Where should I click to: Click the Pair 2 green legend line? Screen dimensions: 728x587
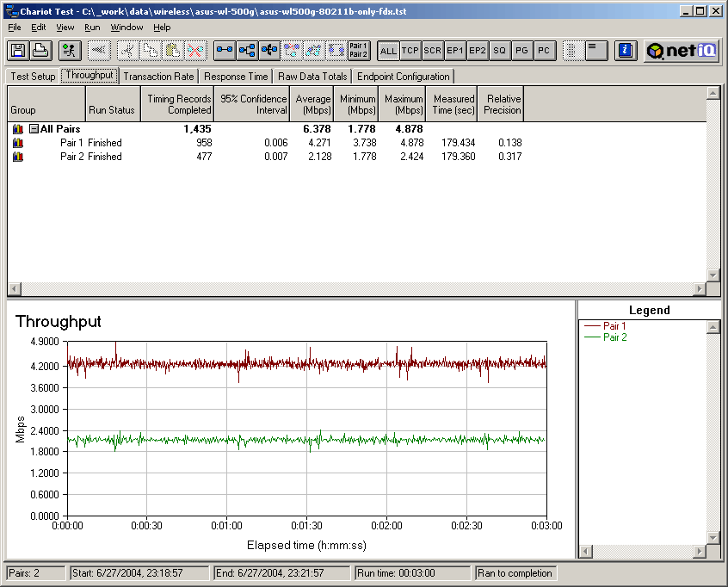pyautogui.click(x=592, y=337)
